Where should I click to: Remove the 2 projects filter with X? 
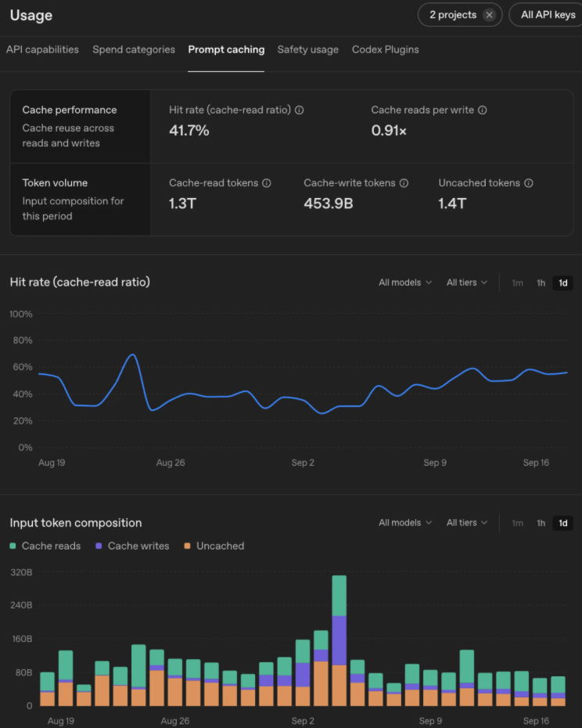tap(489, 15)
